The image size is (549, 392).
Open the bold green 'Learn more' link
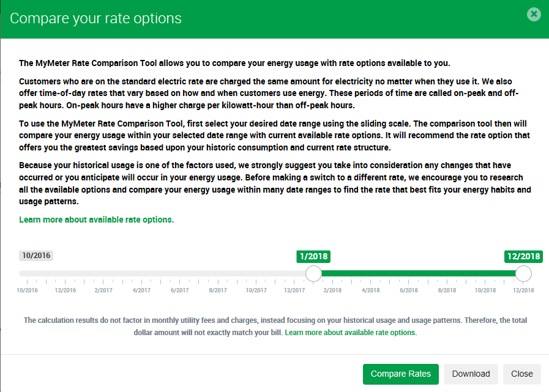pos(97,220)
